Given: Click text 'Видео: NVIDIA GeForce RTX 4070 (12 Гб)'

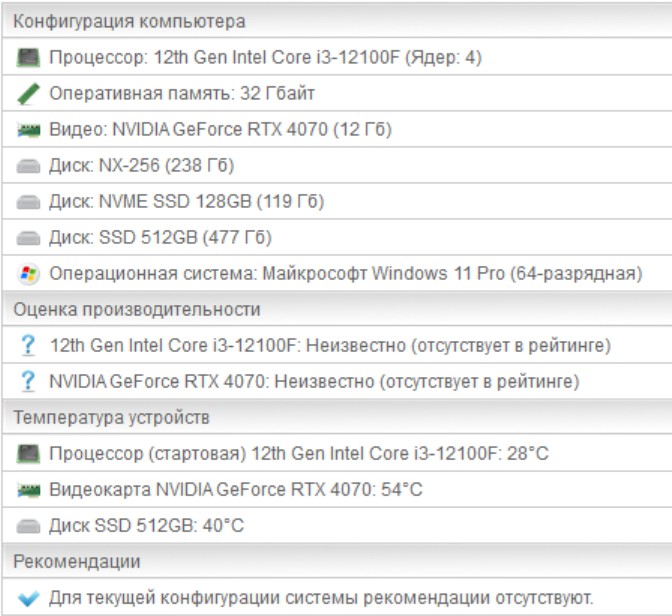Looking at the screenshot, I should coord(220,129).
